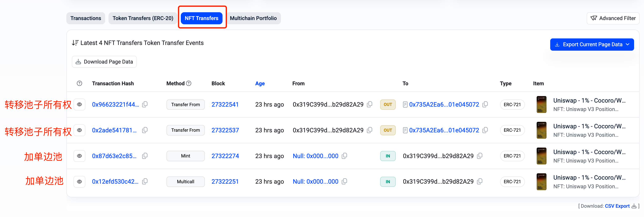Viewport: 644px width, 217px height.
Task: Open Uniswap NFT thumbnail in first row
Action: coord(541,104)
